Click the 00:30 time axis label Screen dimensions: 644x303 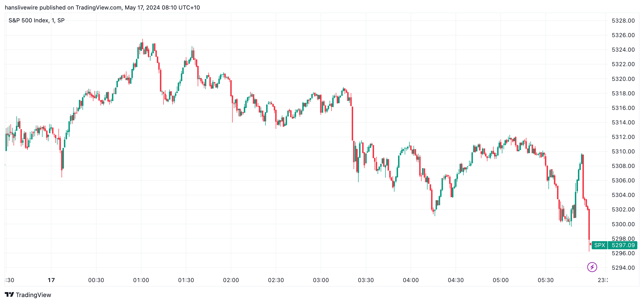pyautogui.click(x=96, y=280)
